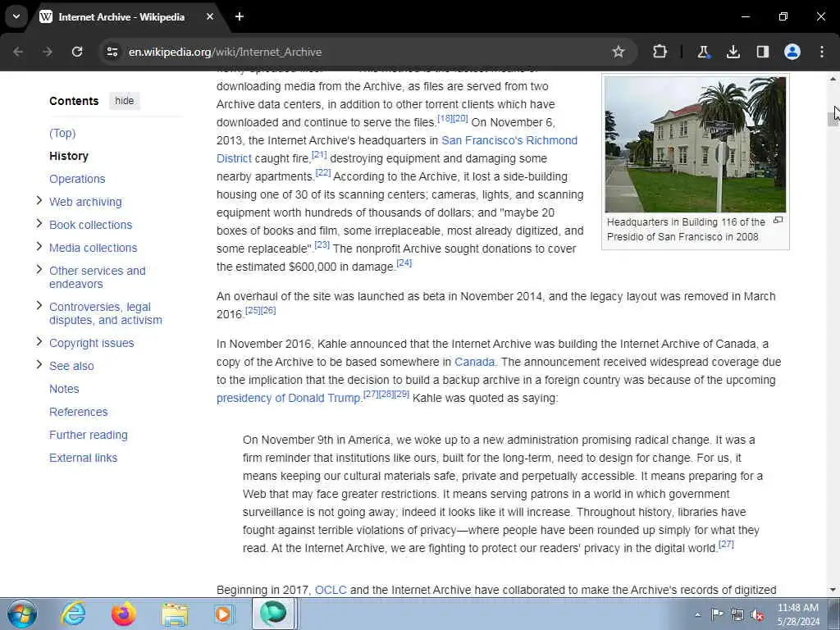Go to External links in contents
Image resolution: width=840 pixels, height=630 pixels.
(x=83, y=458)
